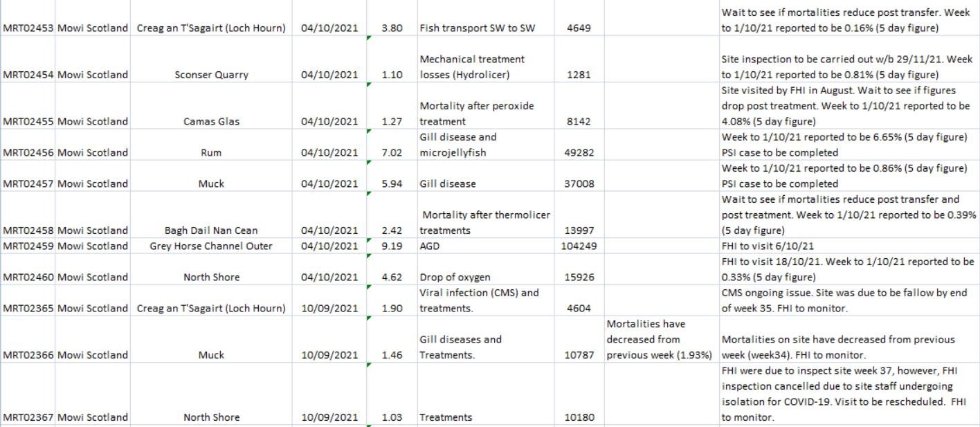Click the date cell in row MRT02365

pos(329,308)
